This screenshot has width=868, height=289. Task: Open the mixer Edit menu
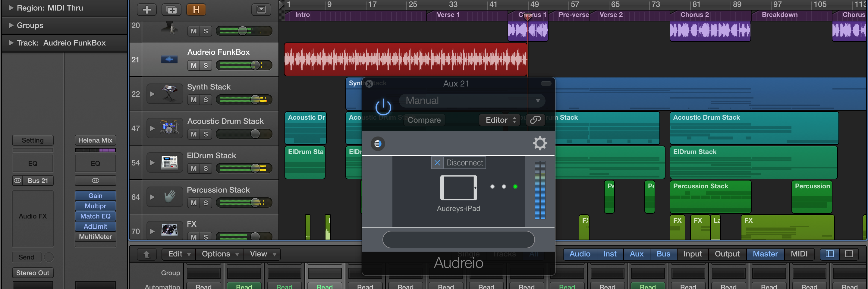pos(179,254)
